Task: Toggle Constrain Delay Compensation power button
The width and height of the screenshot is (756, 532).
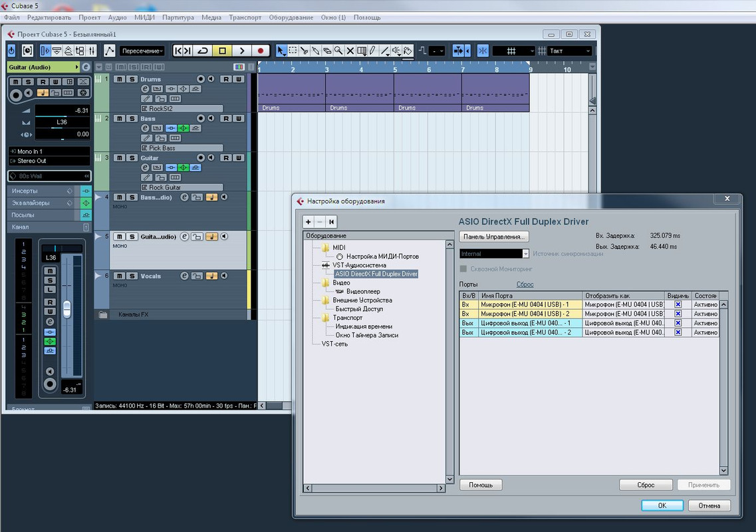Action: (11, 51)
